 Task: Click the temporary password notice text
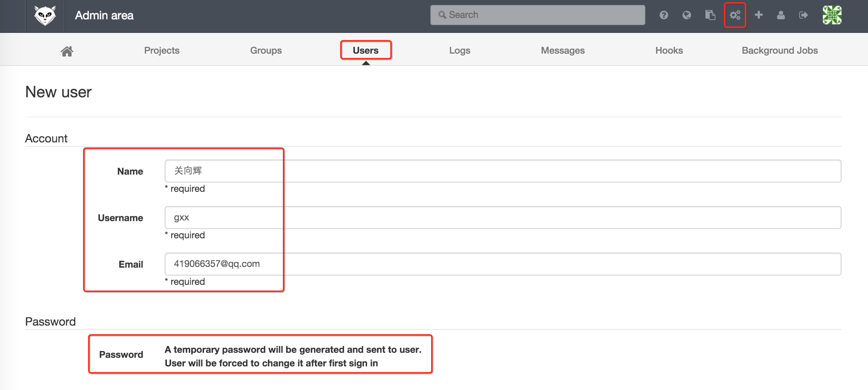[293, 356]
